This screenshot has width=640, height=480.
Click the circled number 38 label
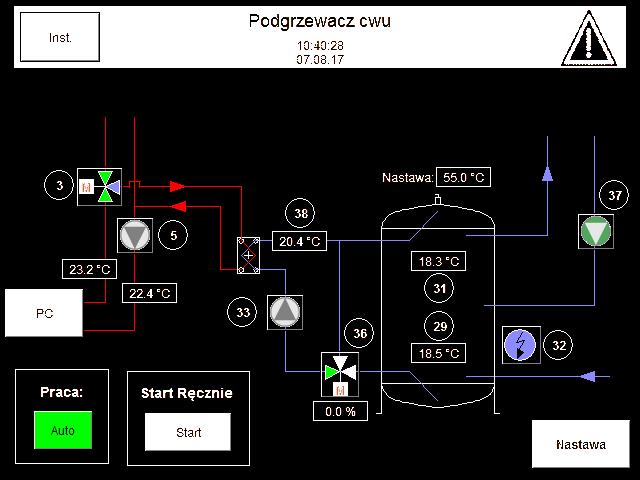[300, 213]
